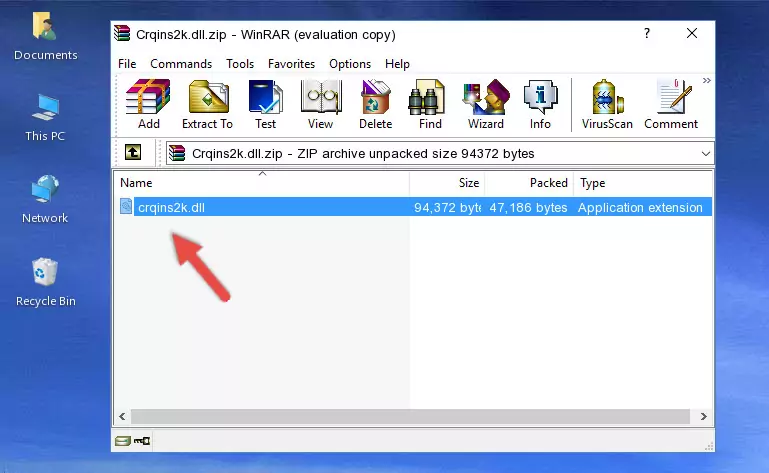The image size is (769, 473).
Task: Launch the Wizard tool
Action: (x=486, y=104)
